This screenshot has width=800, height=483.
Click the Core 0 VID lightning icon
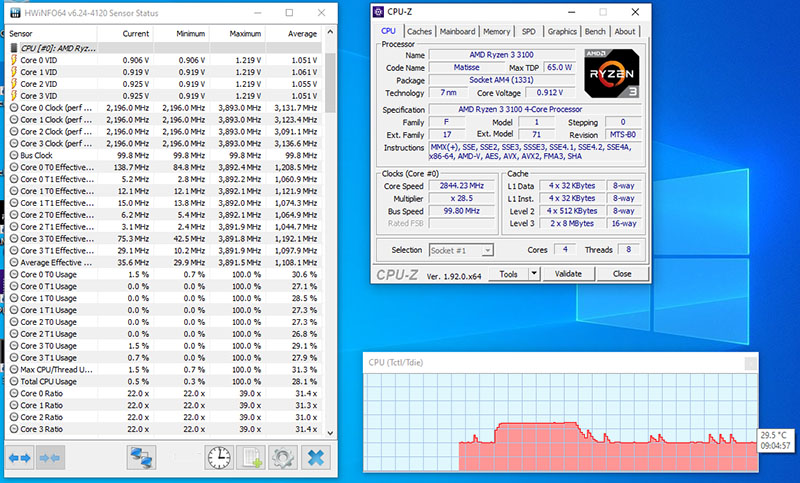point(14,60)
